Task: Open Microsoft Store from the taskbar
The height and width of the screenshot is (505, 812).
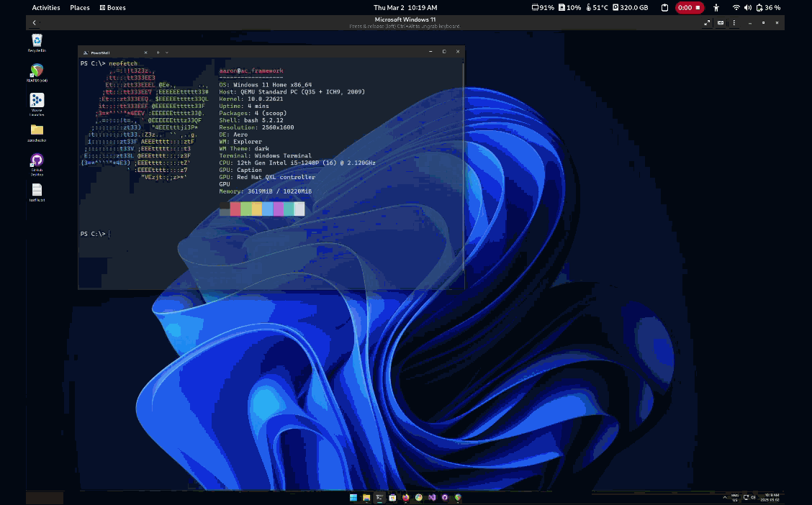Action: 392,497
